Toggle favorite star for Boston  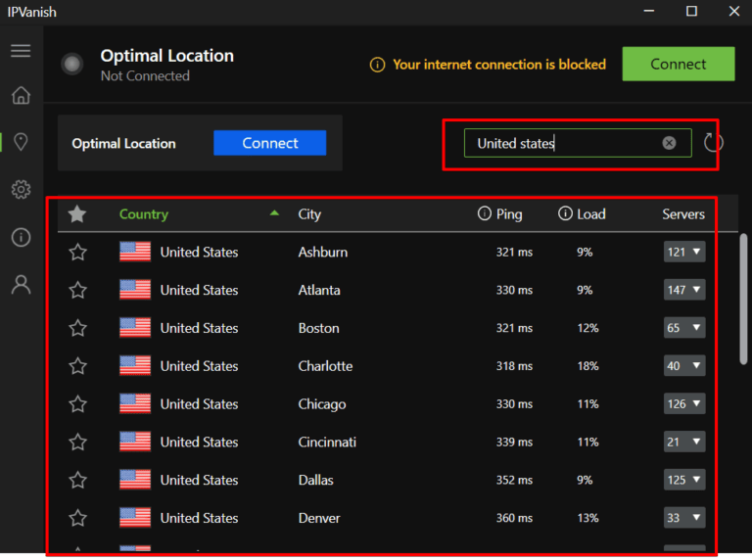click(x=77, y=329)
